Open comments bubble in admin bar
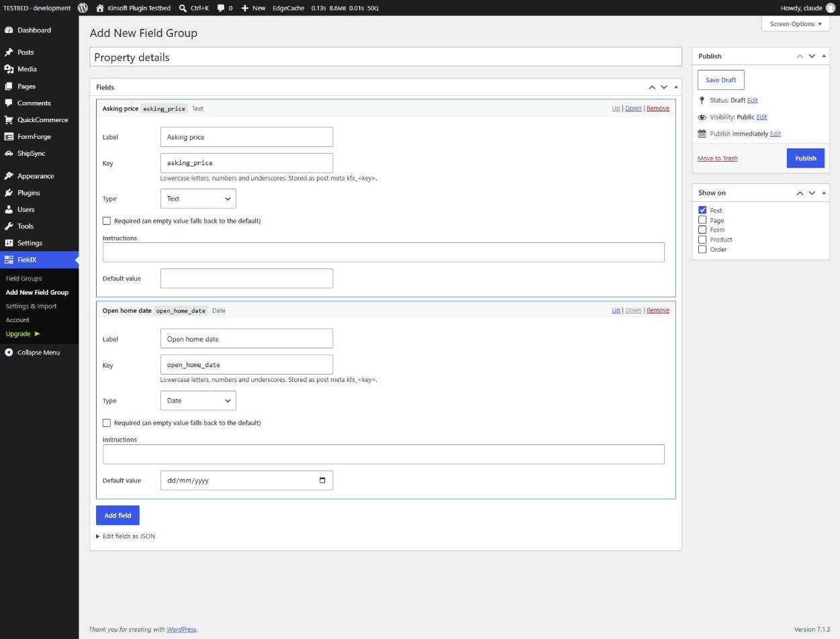Image resolution: width=840 pixels, height=639 pixels. pos(224,8)
